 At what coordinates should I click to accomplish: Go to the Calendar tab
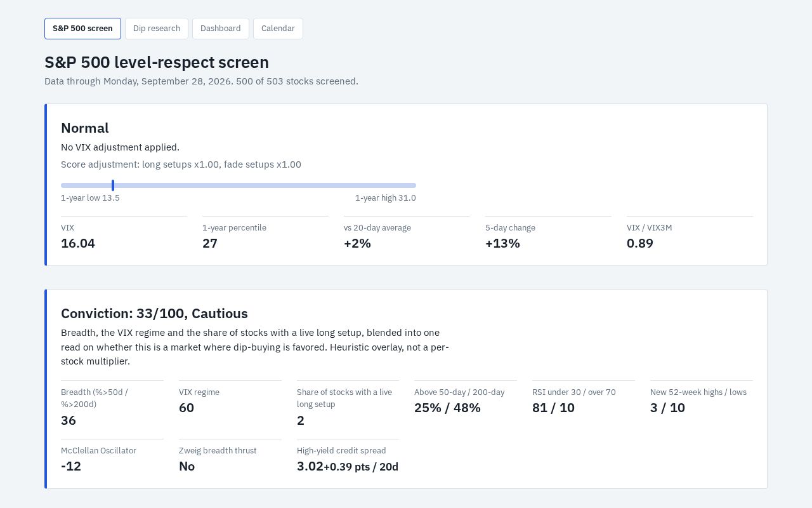click(278, 29)
